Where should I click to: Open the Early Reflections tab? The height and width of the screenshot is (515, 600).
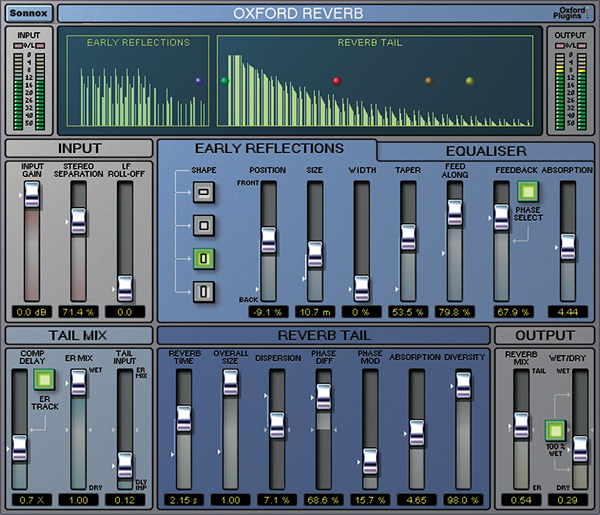[x=268, y=149]
